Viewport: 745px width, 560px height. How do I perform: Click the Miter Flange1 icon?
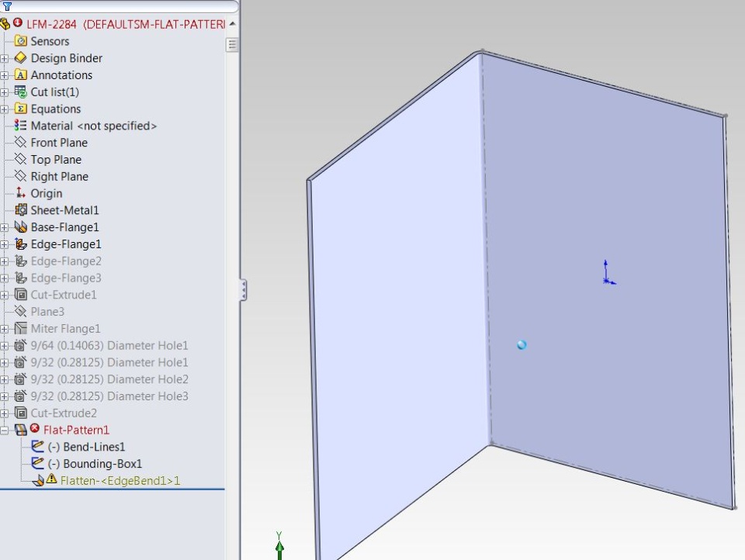[20, 328]
